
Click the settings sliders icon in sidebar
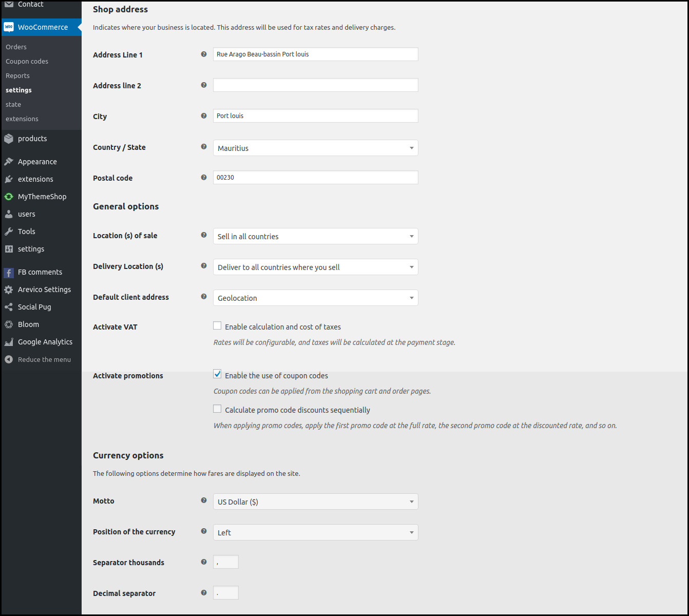pyautogui.click(x=9, y=249)
